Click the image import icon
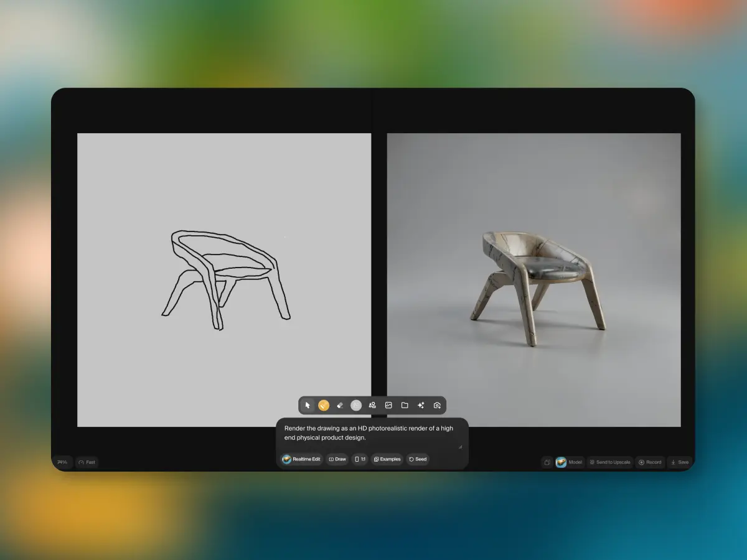The image size is (747, 560). point(388,405)
